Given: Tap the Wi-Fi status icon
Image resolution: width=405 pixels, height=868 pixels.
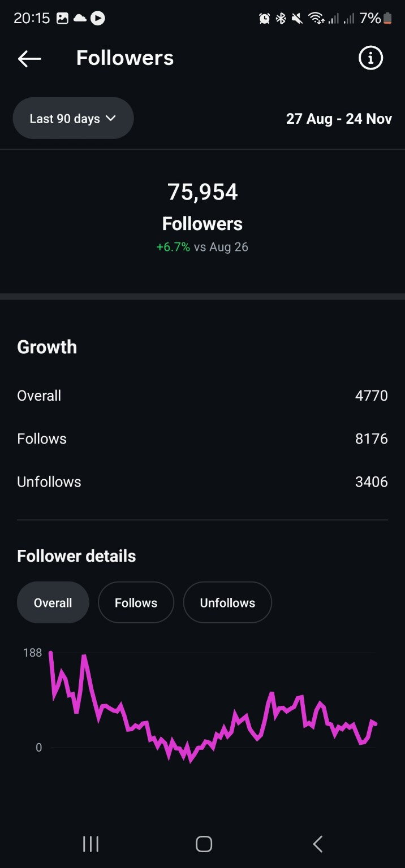Looking at the screenshot, I should pyautogui.click(x=316, y=19).
